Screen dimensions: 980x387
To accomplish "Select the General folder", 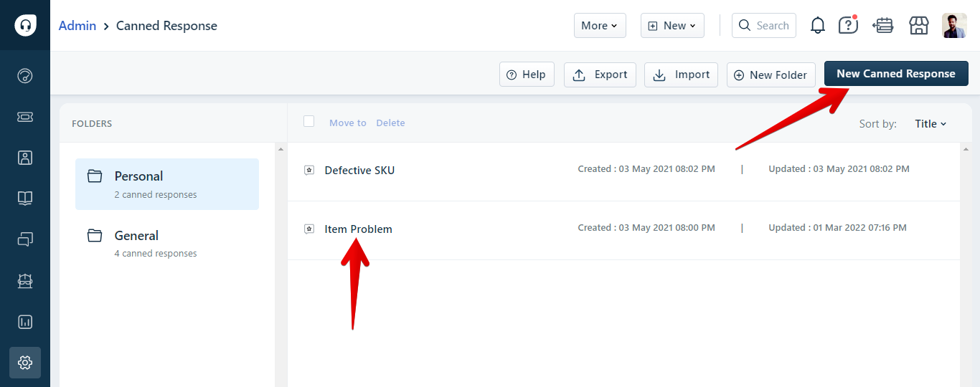I will click(x=167, y=244).
